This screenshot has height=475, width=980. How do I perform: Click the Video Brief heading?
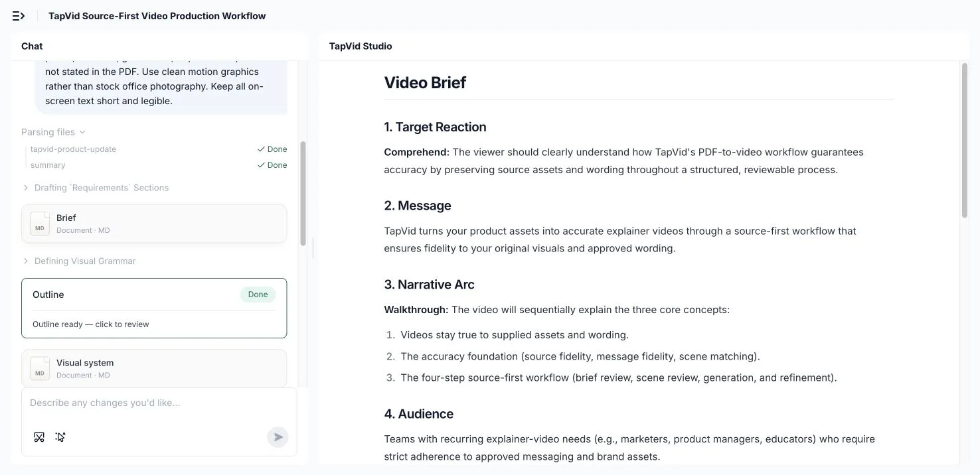click(425, 82)
